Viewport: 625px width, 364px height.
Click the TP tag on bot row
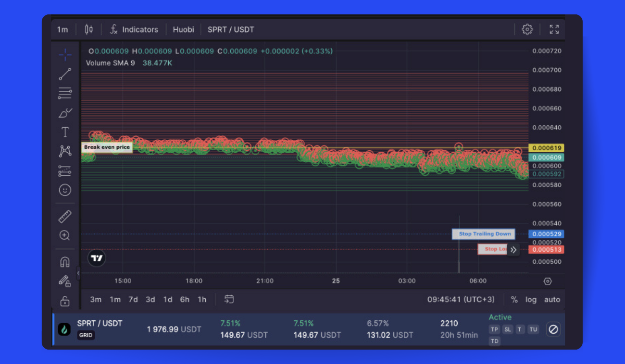tap(494, 329)
